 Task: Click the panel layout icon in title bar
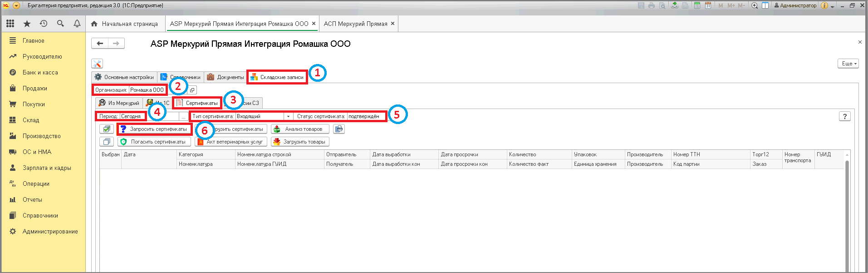[765, 5]
